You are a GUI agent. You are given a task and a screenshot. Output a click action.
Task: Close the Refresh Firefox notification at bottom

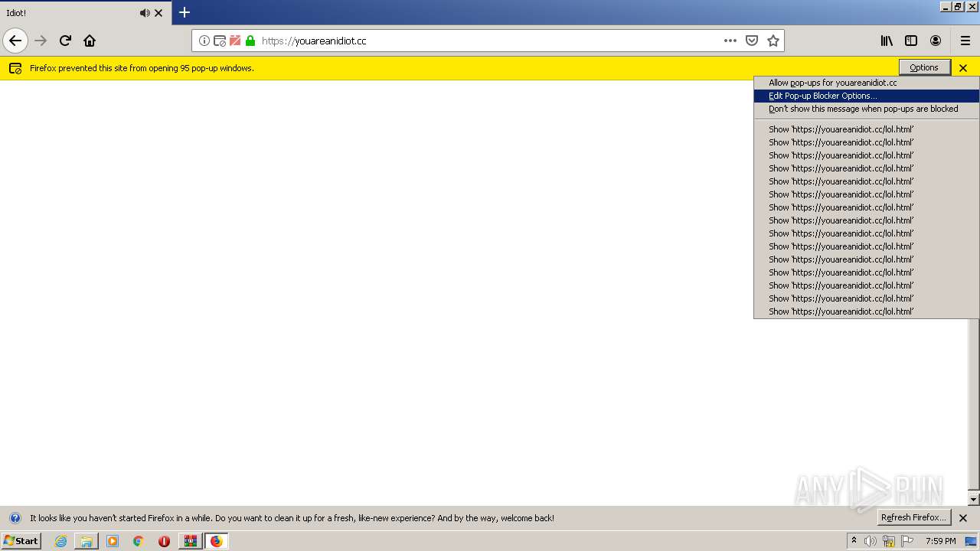[x=963, y=518]
